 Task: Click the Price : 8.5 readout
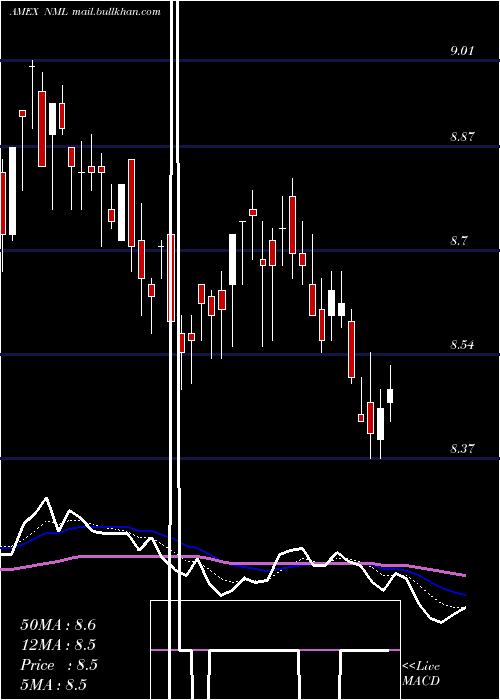[x=59, y=665]
